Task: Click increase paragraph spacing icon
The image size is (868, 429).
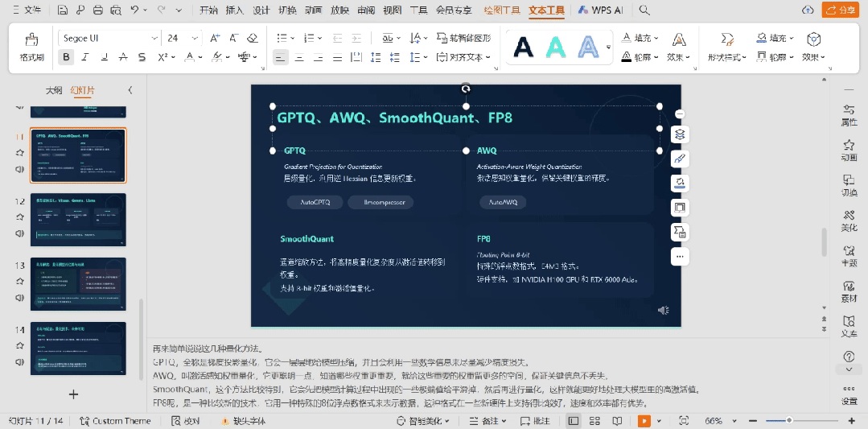Action: (x=376, y=57)
